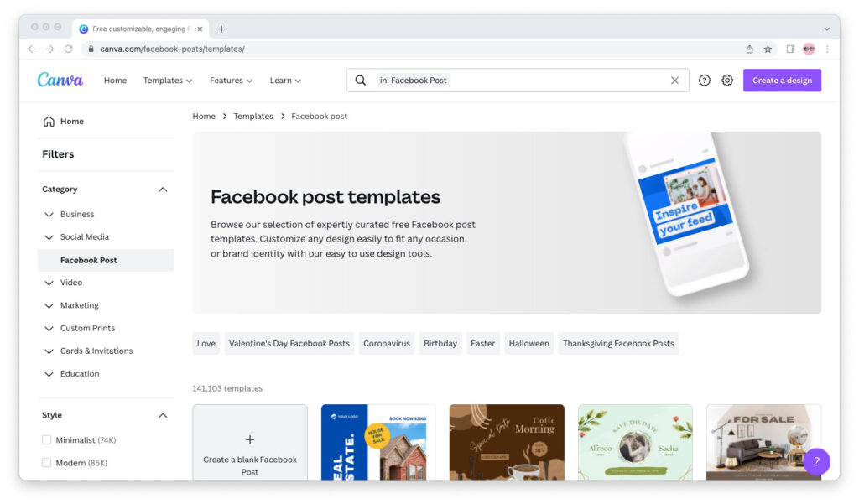This screenshot has width=859, height=504.
Task: Click Create a blank Facebook Post card
Action: coord(250,443)
